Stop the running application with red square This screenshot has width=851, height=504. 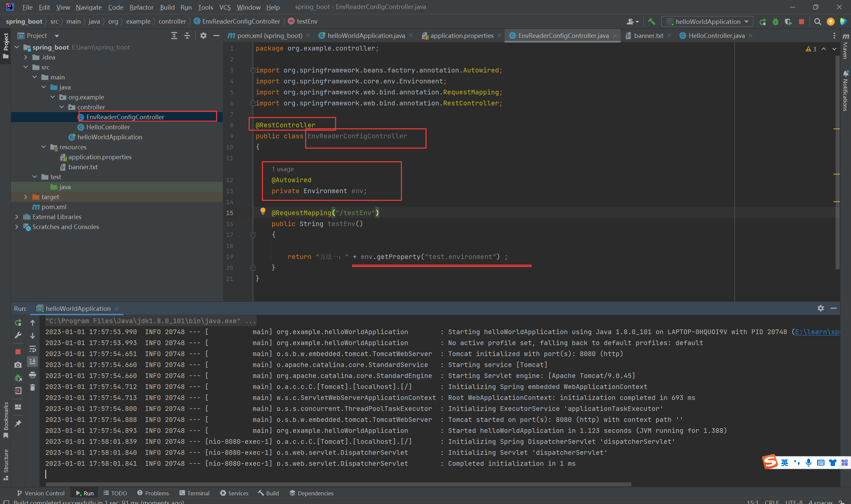[801, 22]
